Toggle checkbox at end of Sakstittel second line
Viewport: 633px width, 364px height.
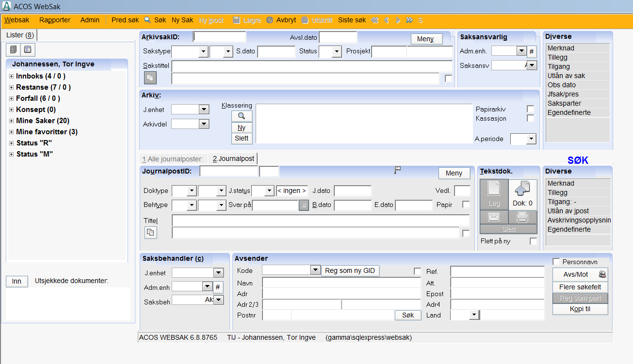click(x=448, y=78)
